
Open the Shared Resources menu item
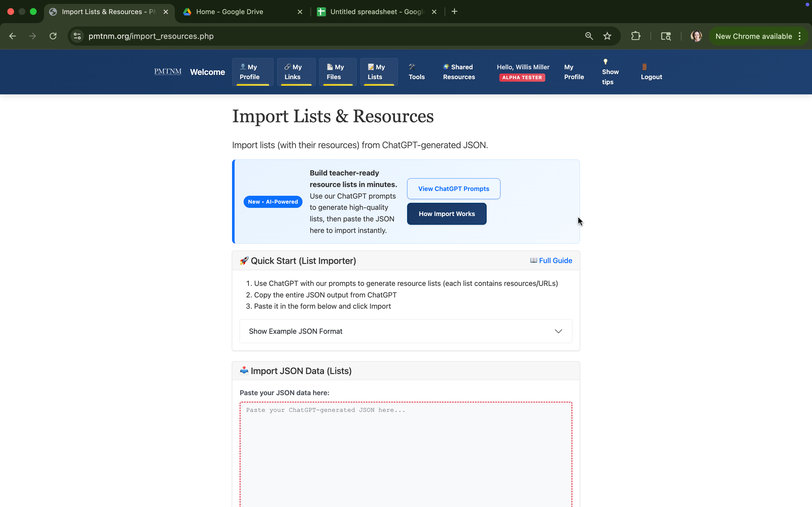[459, 72]
